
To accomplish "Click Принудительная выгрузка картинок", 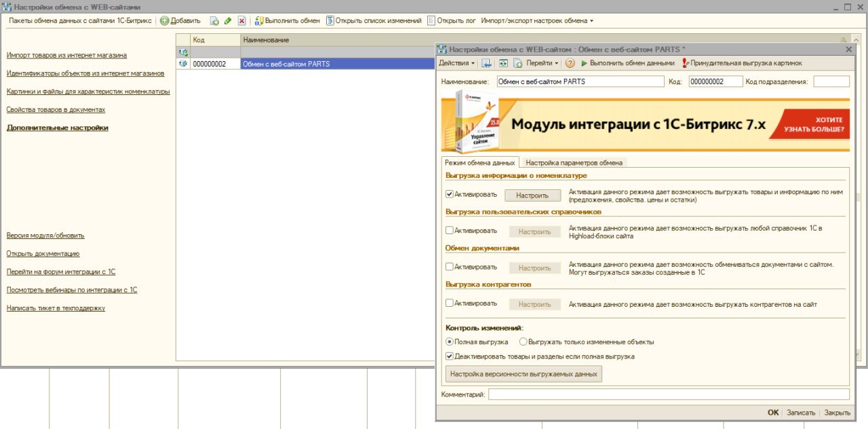I will 742,63.
